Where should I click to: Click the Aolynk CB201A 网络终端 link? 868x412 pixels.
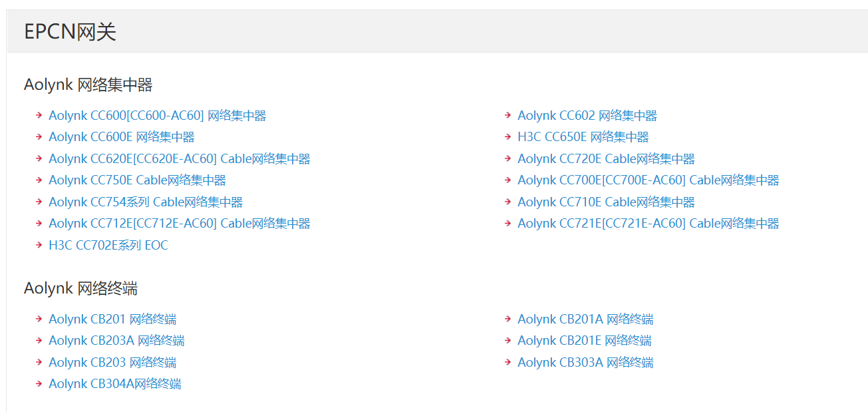click(x=585, y=319)
